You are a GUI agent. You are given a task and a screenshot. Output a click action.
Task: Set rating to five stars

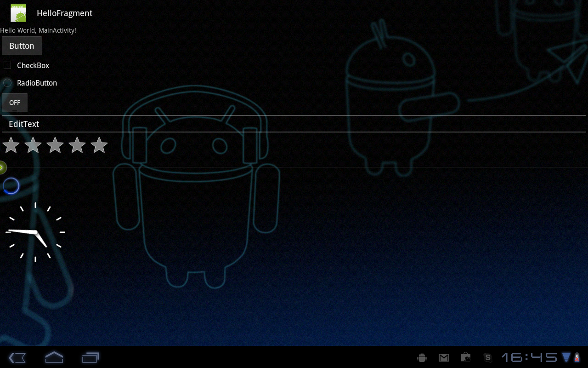(x=99, y=145)
